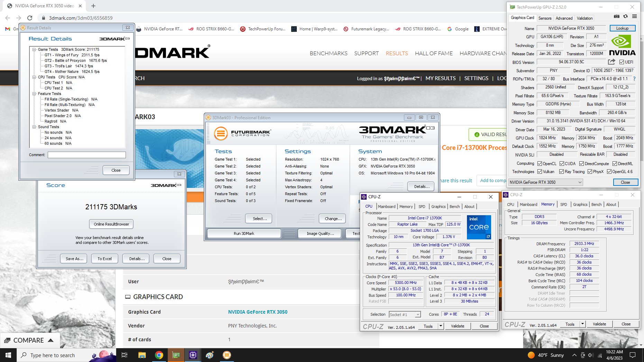Open File Explorer from the taskbar

pyautogui.click(x=142, y=355)
